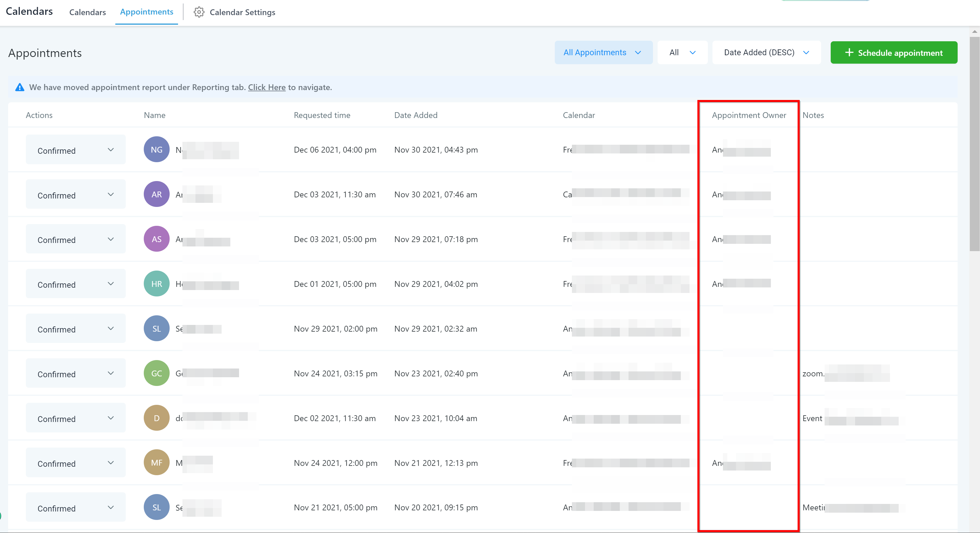The height and width of the screenshot is (533, 980).
Task: Click the HR contact avatar
Action: click(x=156, y=284)
